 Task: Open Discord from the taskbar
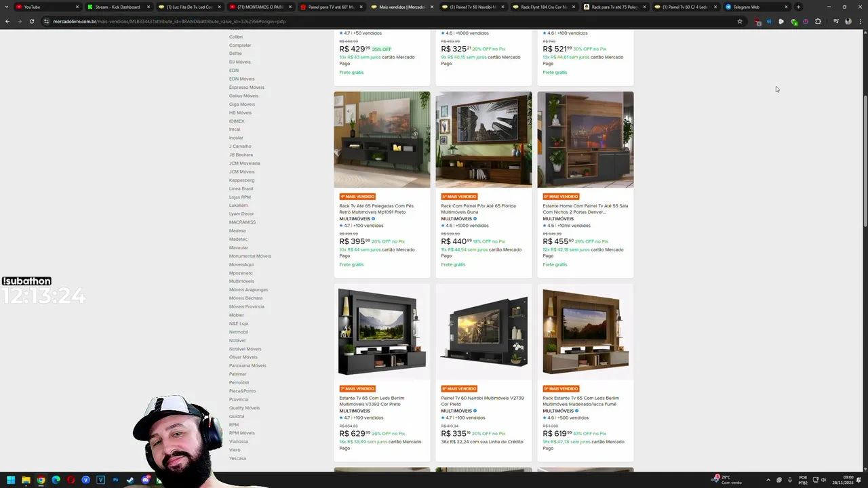[x=145, y=480]
